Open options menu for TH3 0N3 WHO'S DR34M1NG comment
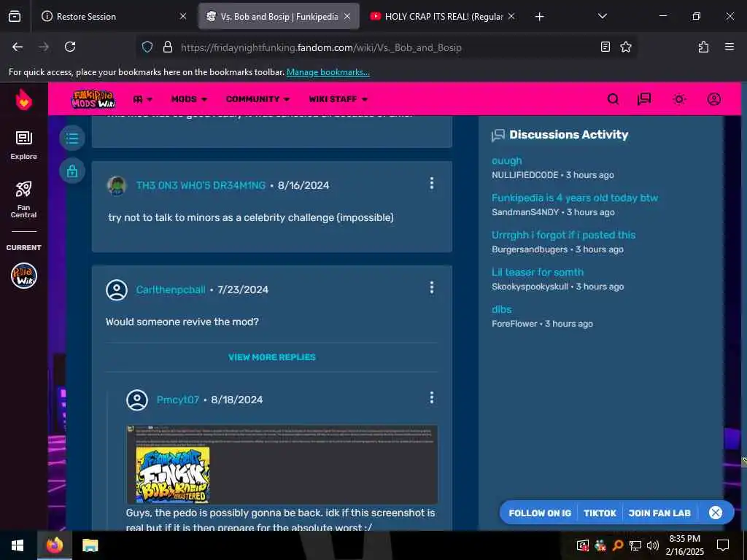The width and height of the screenshot is (747, 560). point(432,183)
